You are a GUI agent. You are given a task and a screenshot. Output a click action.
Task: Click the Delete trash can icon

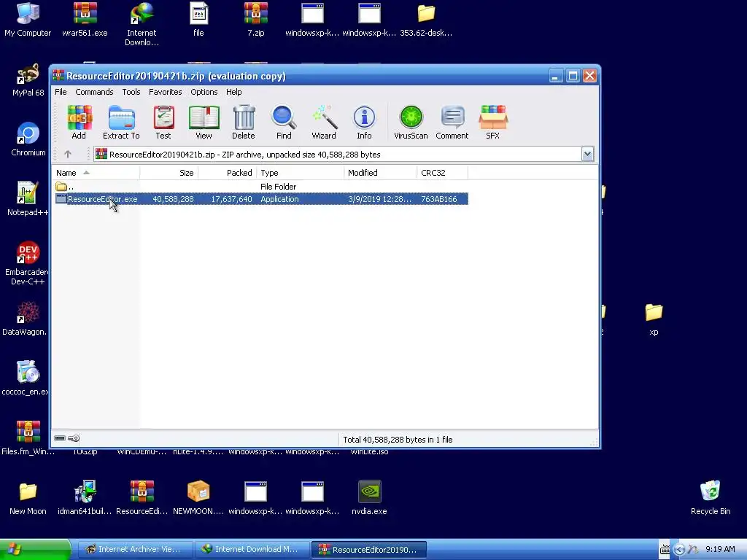point(244,122)
